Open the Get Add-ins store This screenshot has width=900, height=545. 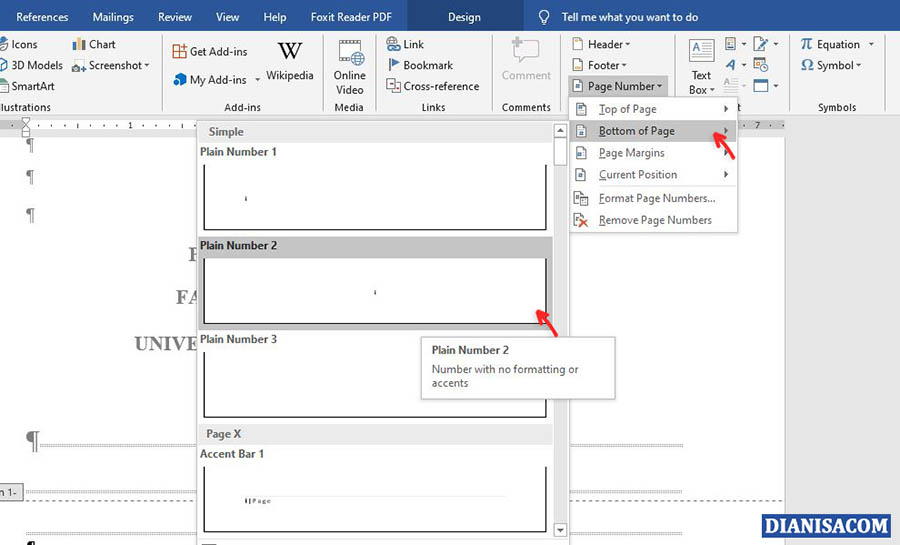pos(210,51)
